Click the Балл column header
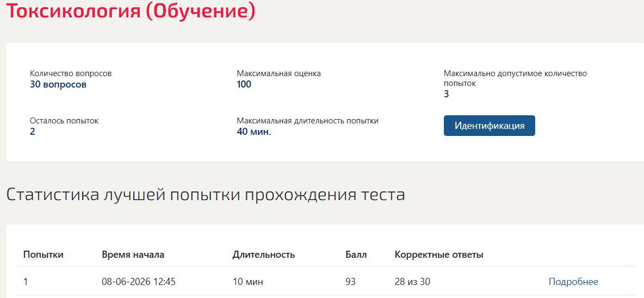The width and height of the screenshot is (644, 298). tap(356, 254)
